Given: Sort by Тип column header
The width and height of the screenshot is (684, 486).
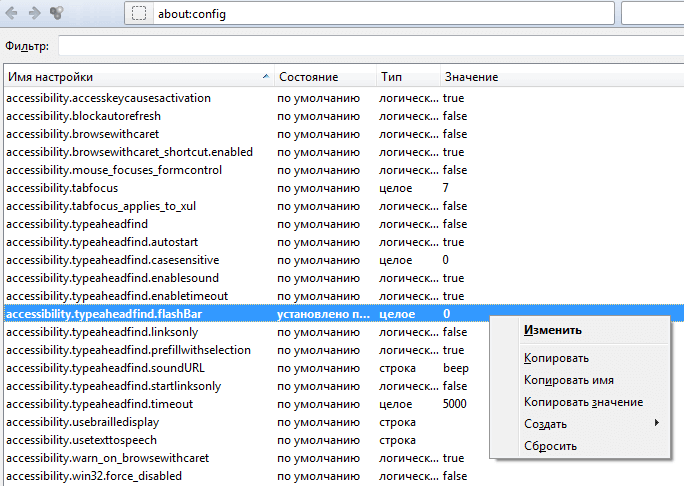Looking at the screenshot, I should click(x=406, y=77).
